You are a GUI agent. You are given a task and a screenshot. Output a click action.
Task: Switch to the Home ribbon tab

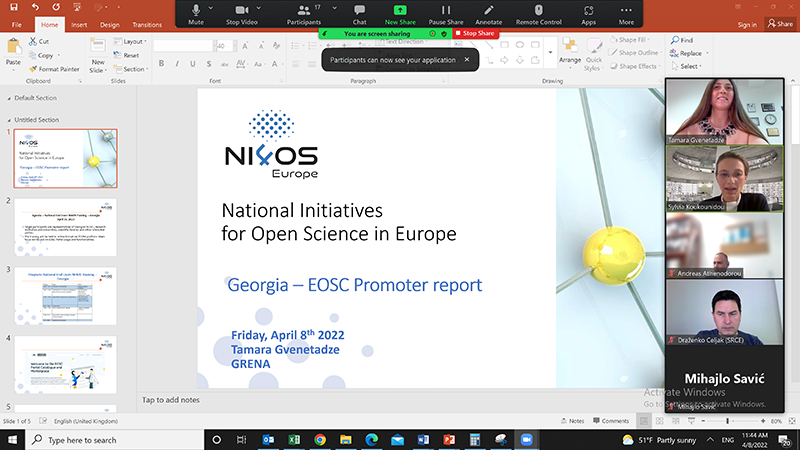(49, 24)
